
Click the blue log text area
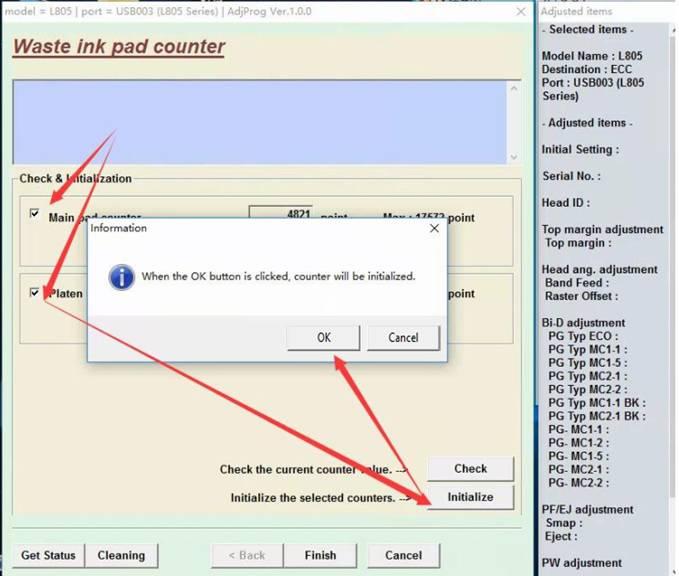point(260,122)
